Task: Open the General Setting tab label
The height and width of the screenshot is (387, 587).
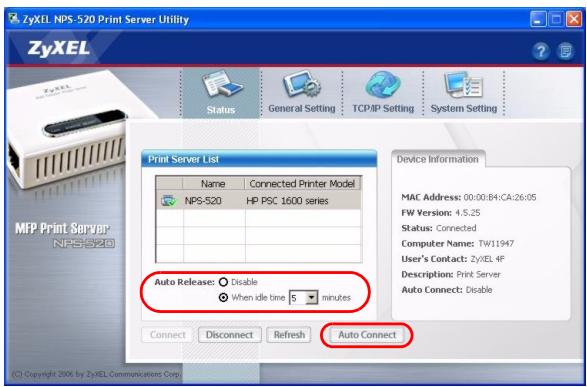Action: click(302, 109)
